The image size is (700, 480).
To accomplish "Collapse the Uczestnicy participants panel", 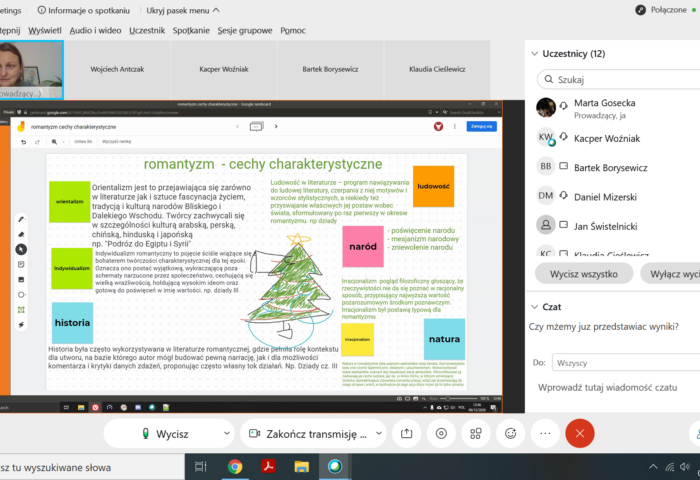I will [x=532, y=53].
